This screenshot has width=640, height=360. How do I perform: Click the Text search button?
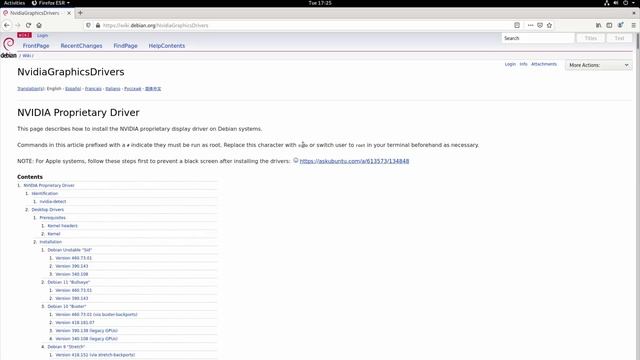point(619,38)
